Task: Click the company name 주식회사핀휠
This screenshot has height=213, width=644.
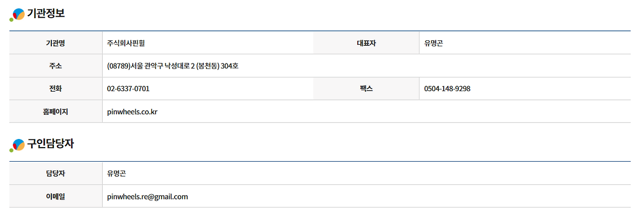Action: pos(126,43)
